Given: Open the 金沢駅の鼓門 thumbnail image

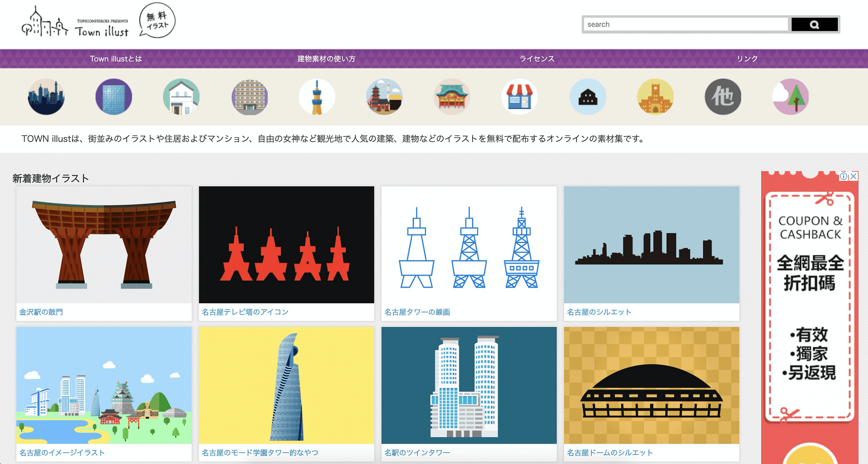Looking at the screenshot, I should tap(104, 245).
